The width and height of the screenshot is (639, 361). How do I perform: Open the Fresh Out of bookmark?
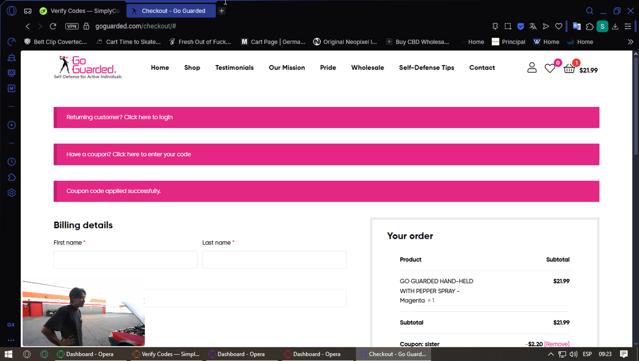200,42
